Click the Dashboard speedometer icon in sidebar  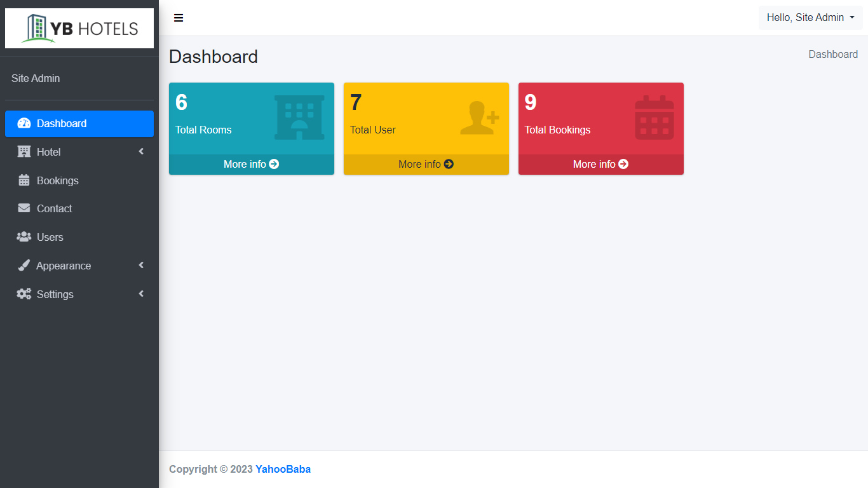(24, 123)
